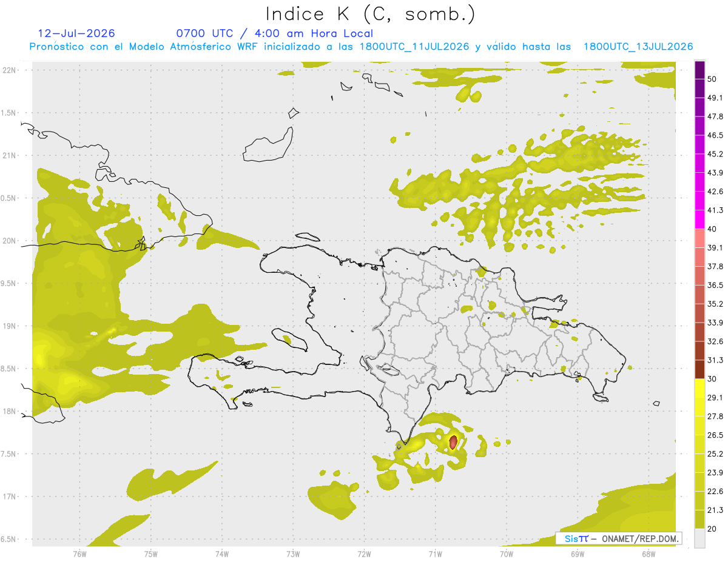
Task: Click the "75W" longitude label
Action: coord(150,554)
